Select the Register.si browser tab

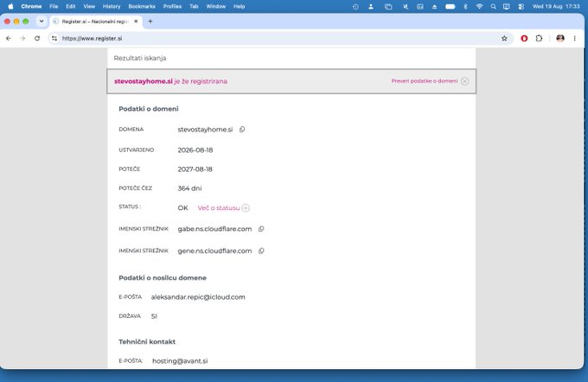pos(96,22)
